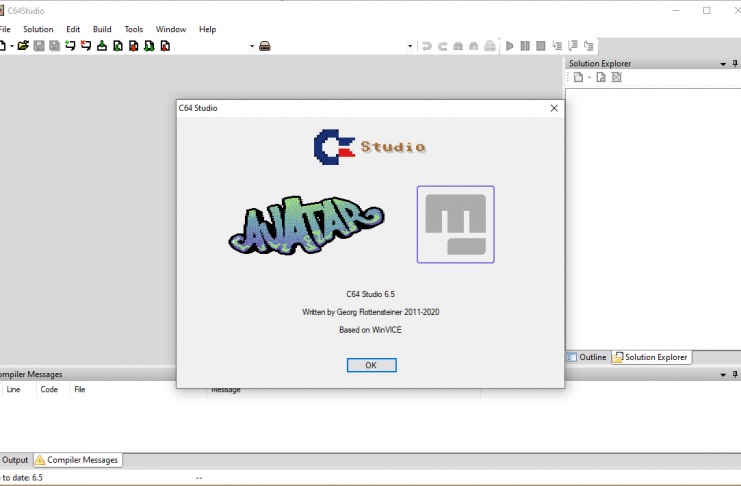The width and height of the screenshot is (741, 486).
Task: Click the Commodore Studio logo
Action: pyautogui.click(x=370, y=147)
